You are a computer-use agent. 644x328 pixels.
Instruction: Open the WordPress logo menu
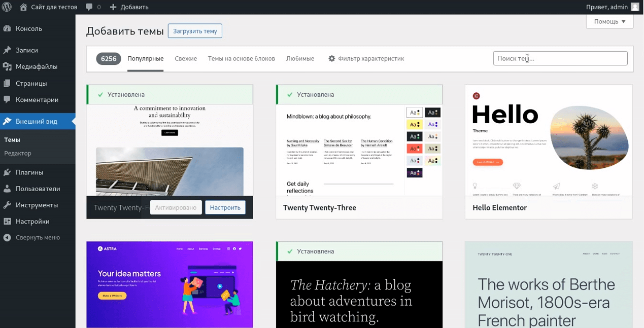pyautogui.click(x=7, y=7)
